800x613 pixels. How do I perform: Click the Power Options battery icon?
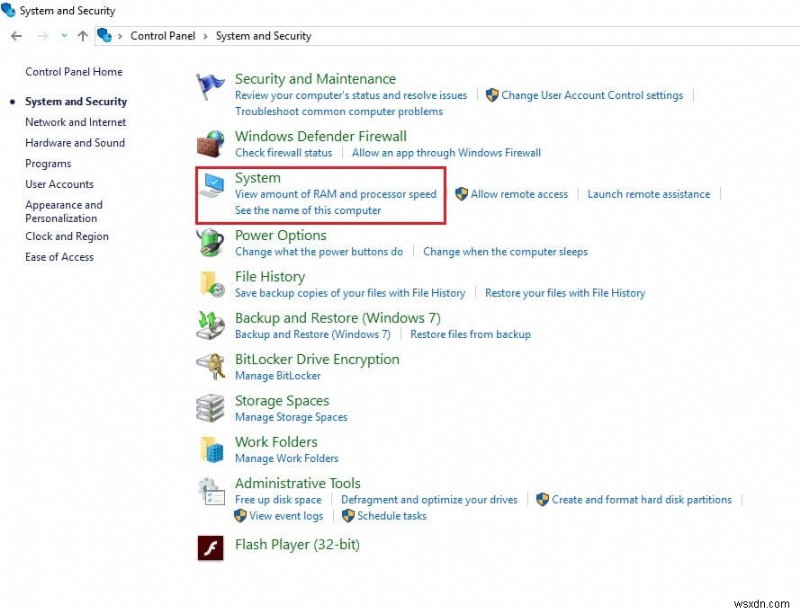(210, 242)
